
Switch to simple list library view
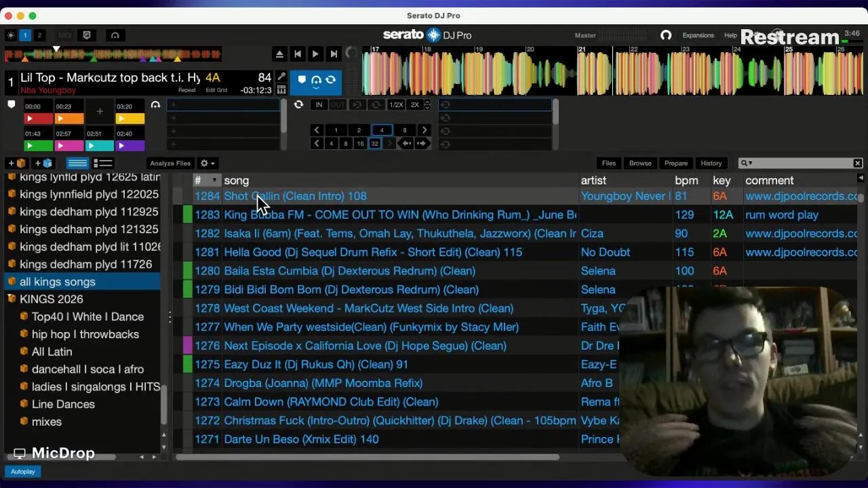click(x=77, y=163)
